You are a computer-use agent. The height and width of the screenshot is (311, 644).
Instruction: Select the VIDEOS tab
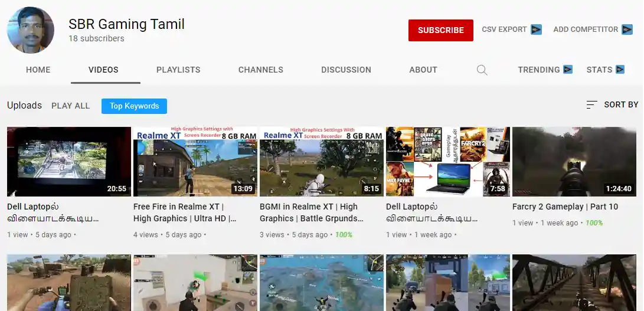pos(103,70)
